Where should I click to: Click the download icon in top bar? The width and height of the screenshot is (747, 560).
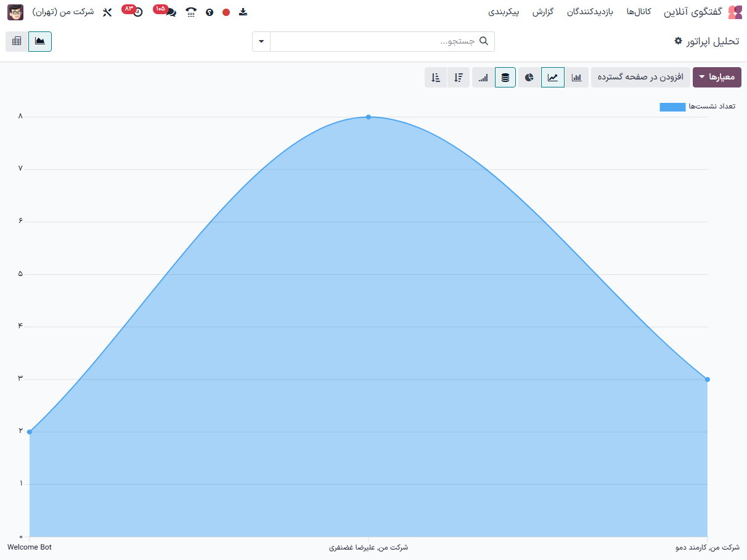[x=243, y=12]
